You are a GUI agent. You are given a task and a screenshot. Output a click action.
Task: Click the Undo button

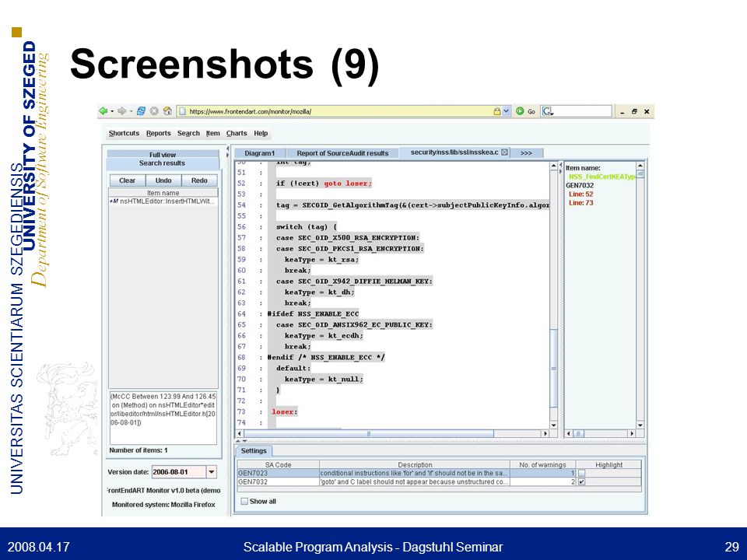tap(163, 180)
